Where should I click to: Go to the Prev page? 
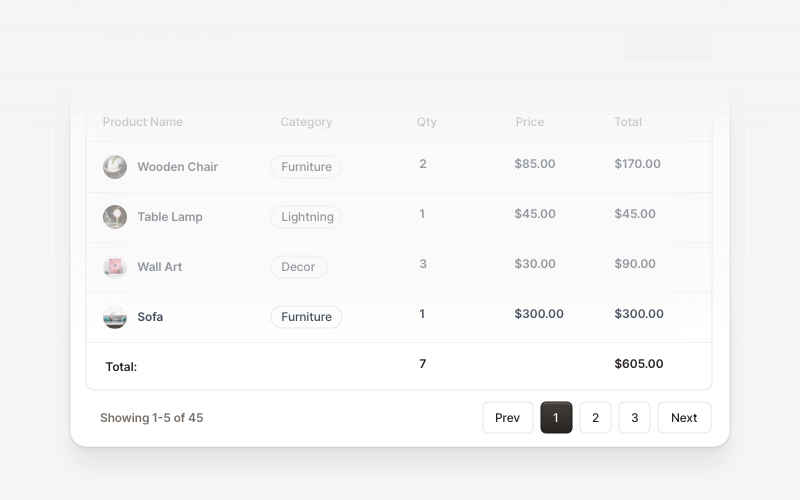click(x=508, y=417)
